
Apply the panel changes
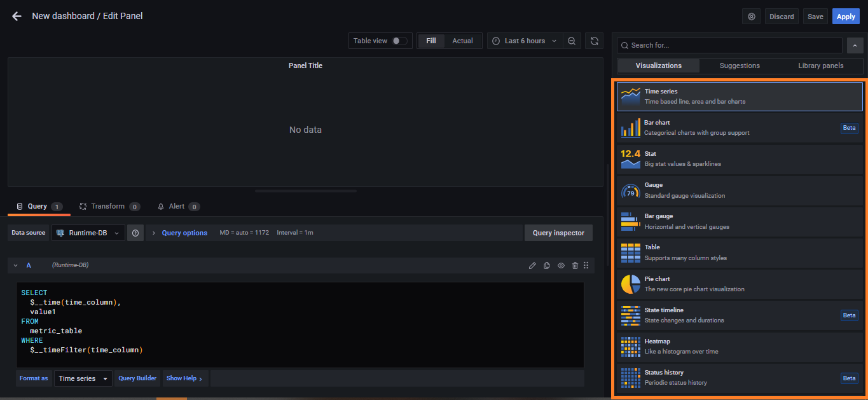point(846,17)
